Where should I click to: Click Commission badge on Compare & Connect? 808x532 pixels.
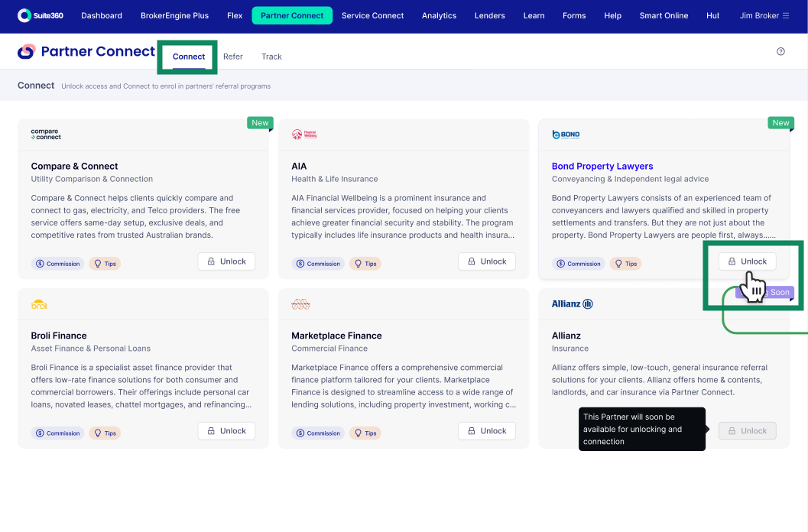pyautogui.click(x=58, y=264)
